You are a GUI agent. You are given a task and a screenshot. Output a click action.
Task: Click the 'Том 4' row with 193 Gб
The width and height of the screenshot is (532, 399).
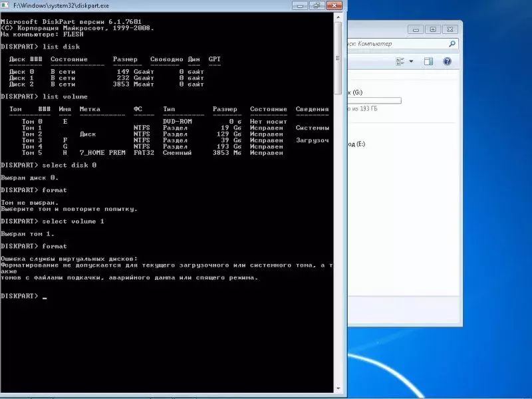(x=152, y=146)
